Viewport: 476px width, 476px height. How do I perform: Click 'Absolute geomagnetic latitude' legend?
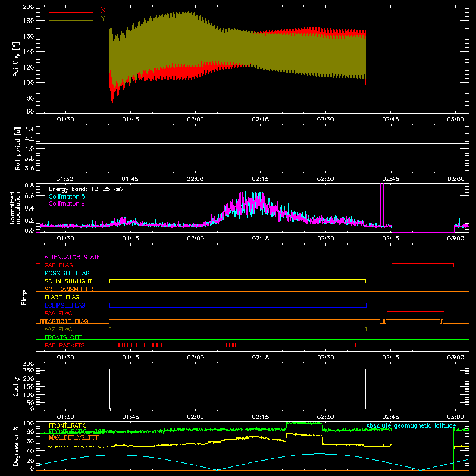pos(411,426)
